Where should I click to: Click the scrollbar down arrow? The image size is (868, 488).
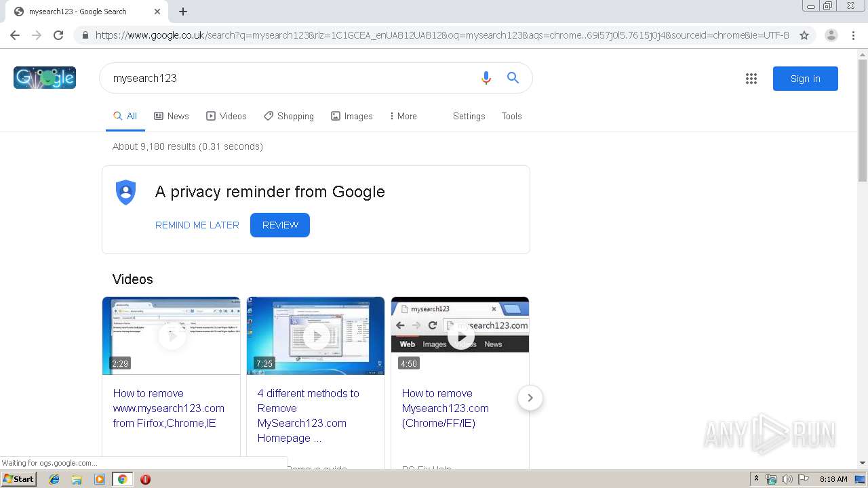click(863, 463)
